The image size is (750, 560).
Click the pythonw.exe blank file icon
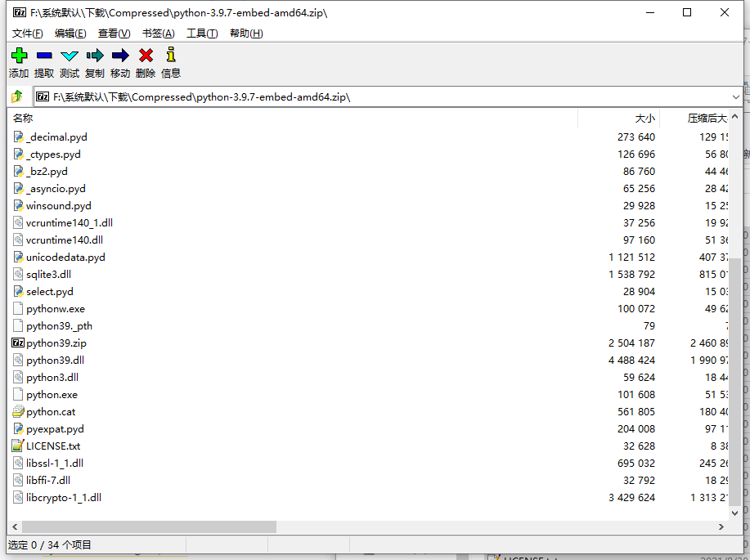[18, 308]
